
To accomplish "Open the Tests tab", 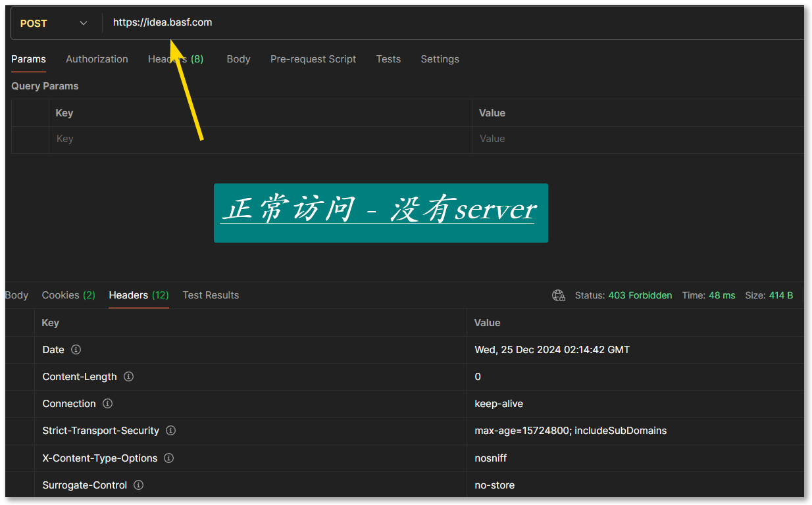I will coord(388,59).
